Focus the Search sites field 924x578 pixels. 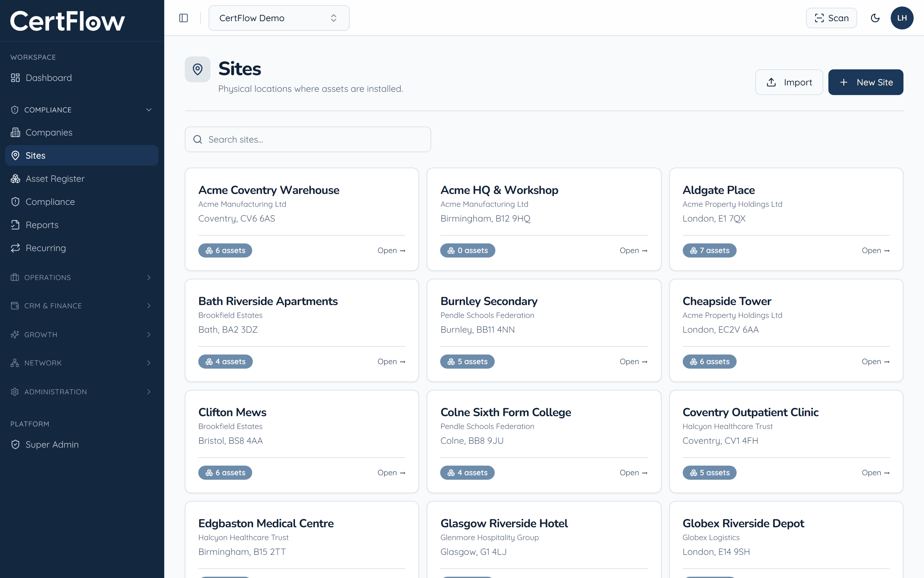point(308,140)
